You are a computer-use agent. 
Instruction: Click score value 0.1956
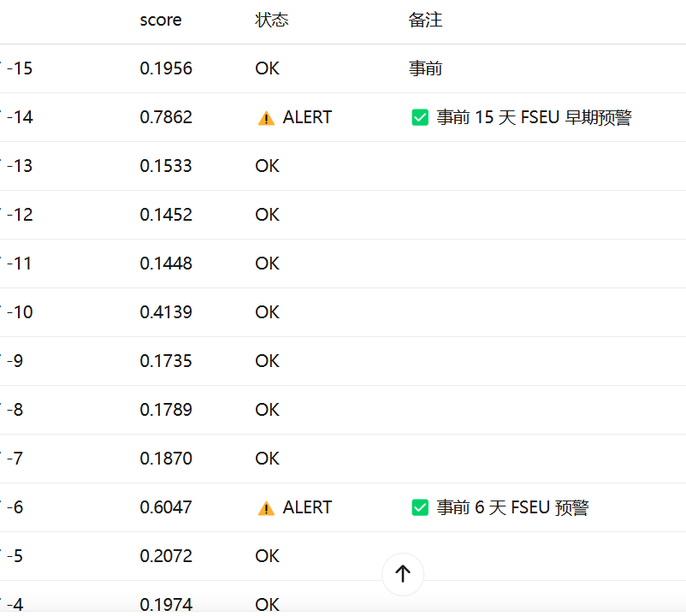click(166, 68)
